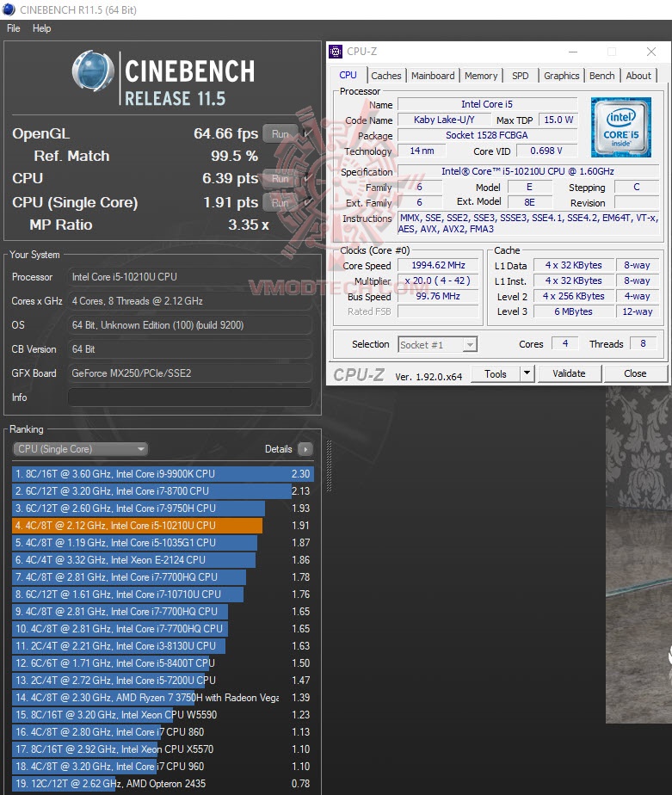This screenshot has width=672, height=795.
Task: Click the Intel Core i5 badge logo
Action: (620, 127)
